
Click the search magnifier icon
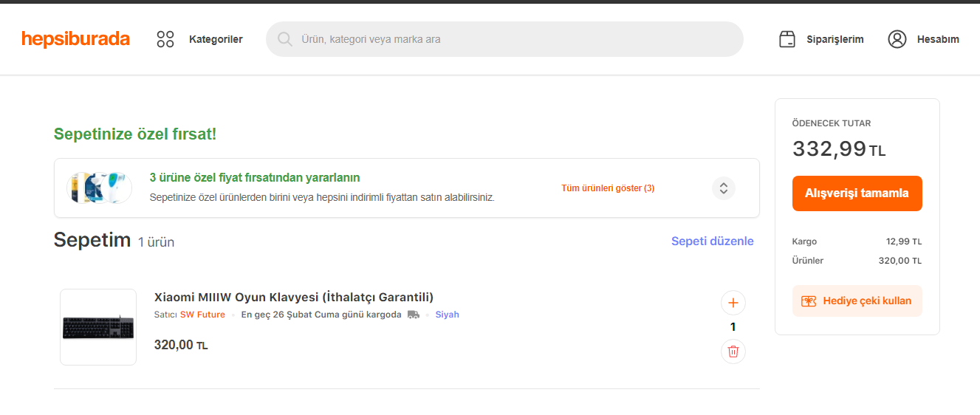pyautogui.click(x=284, y=39)
